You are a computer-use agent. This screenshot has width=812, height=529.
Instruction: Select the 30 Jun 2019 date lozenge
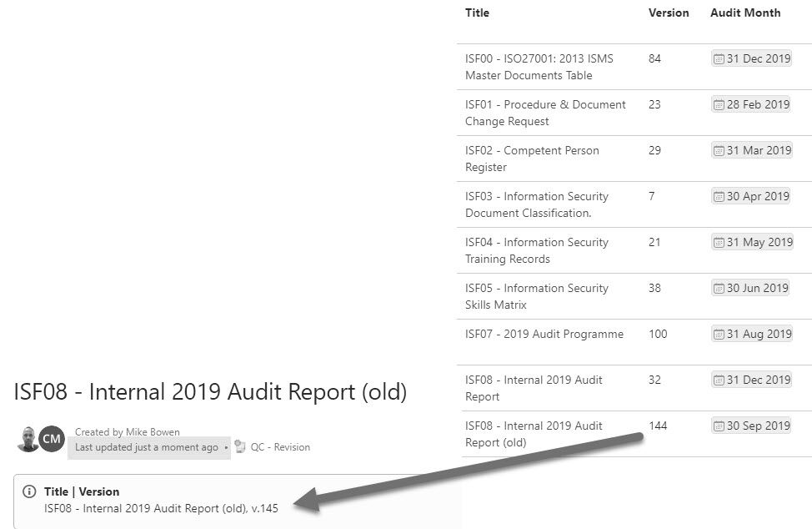(750, 288)
